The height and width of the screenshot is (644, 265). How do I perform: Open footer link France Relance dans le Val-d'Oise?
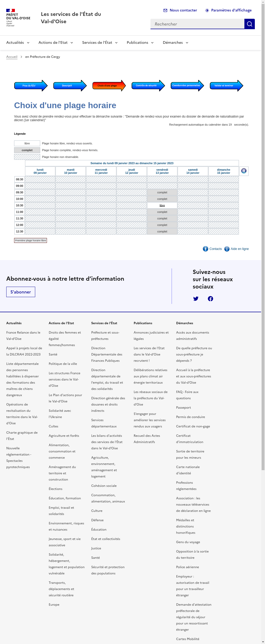tap(23, 336)
